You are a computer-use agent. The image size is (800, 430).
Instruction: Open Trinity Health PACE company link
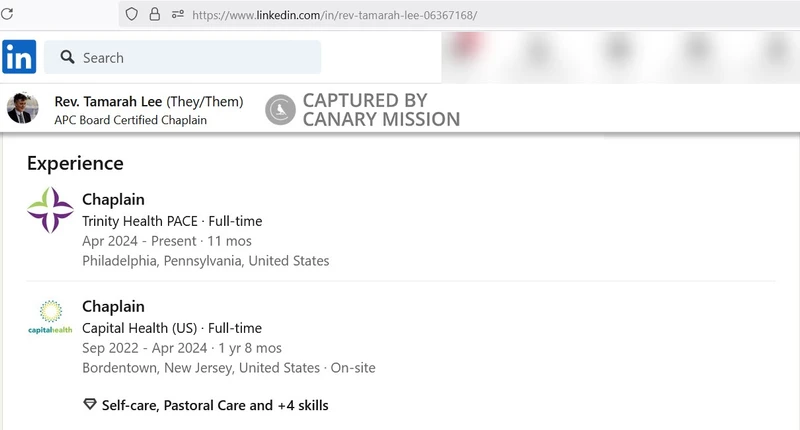tap(140, 221)
